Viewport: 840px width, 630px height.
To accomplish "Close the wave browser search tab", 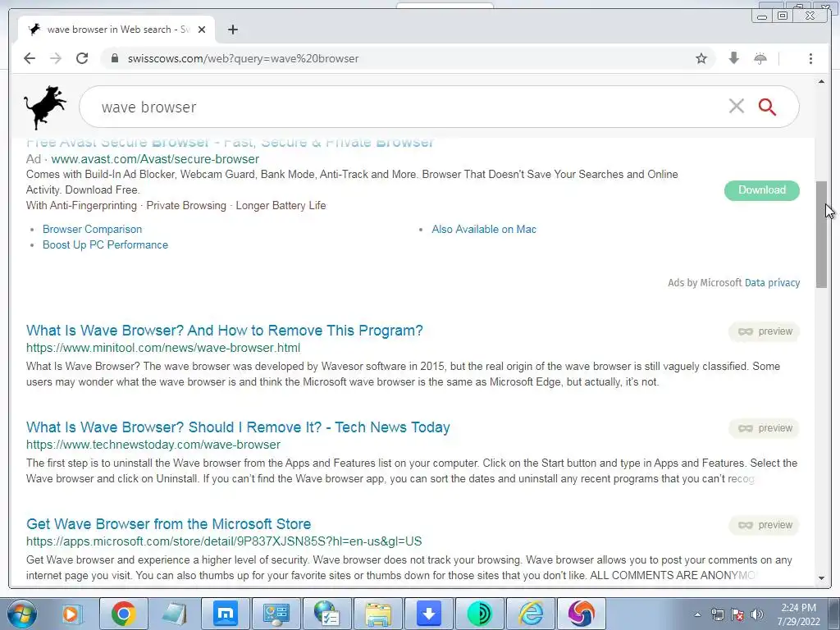I will (x=202, y=30).
